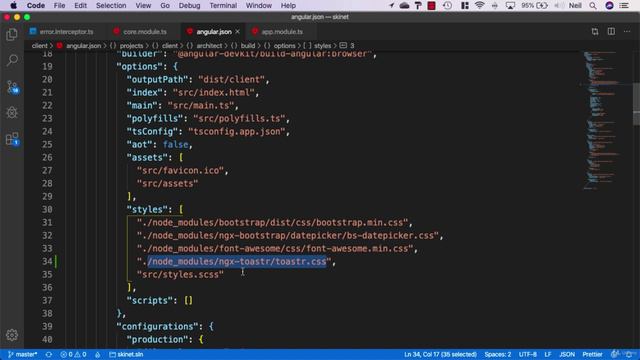Click the synchronize changes icon in status bar
The height and width of the screenshot is (360, 640).
[49, 354]
